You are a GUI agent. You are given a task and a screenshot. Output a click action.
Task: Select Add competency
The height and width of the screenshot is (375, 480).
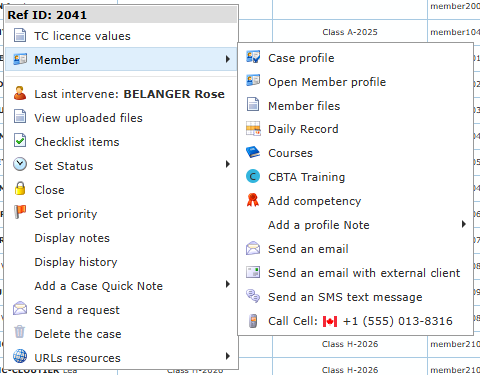coord(355,201)
